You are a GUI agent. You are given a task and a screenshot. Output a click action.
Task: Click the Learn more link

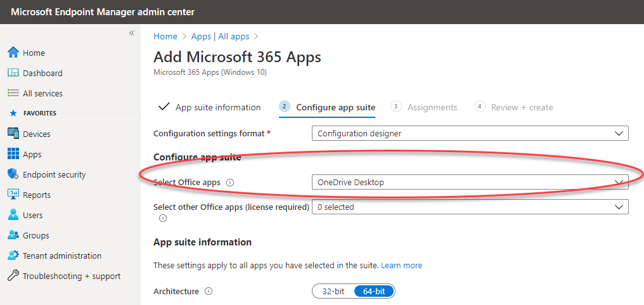coord(401,265)
